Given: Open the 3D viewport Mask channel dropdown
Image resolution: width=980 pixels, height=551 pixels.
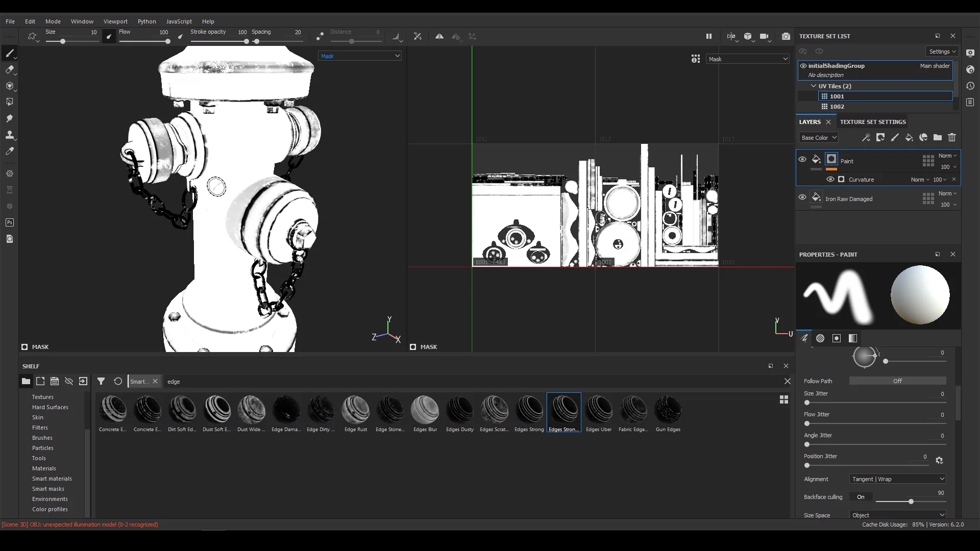Looking at the screenshot, I should 360,56.
